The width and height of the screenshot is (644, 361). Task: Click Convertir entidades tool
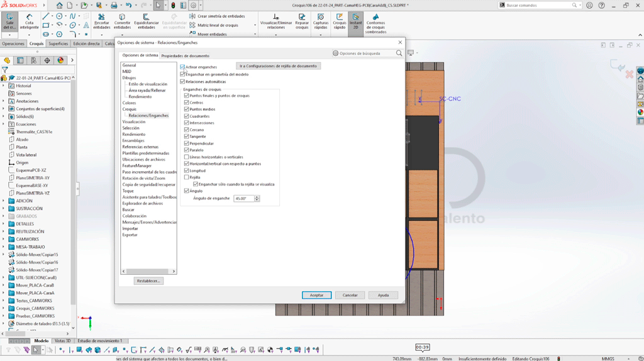pyautogui.click(x=122, y=21)
